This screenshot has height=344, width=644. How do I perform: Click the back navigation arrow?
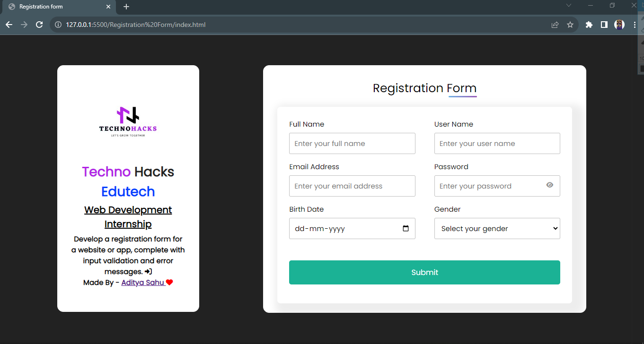coord(9,25)
